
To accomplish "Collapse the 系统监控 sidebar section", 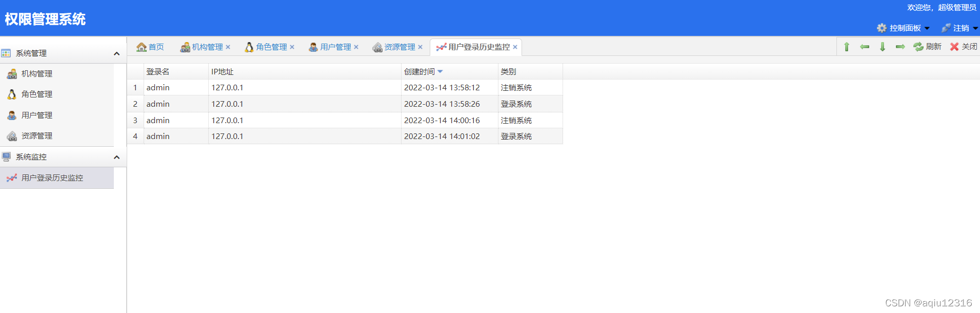I will (x=117, y=157).
